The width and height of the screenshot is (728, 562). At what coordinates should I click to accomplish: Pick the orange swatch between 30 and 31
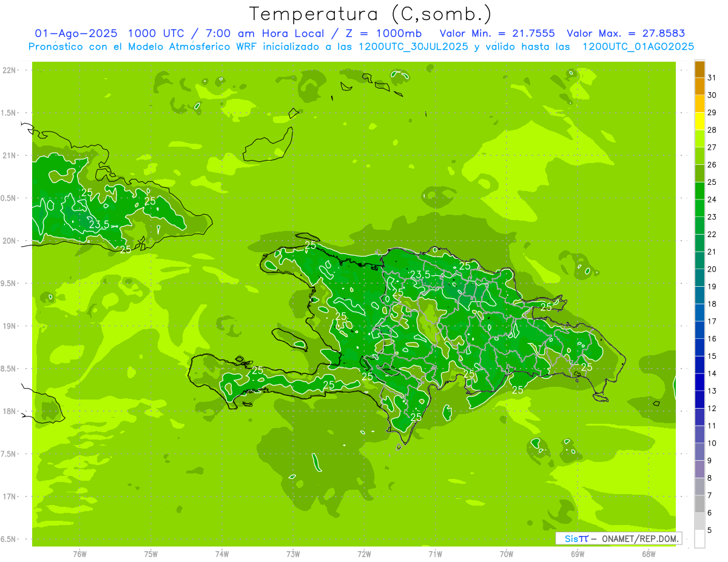[x=699, y=86]
